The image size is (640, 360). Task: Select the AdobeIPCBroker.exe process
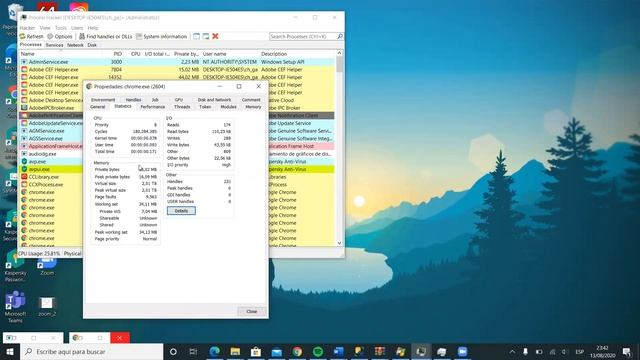tap(51, 108)
